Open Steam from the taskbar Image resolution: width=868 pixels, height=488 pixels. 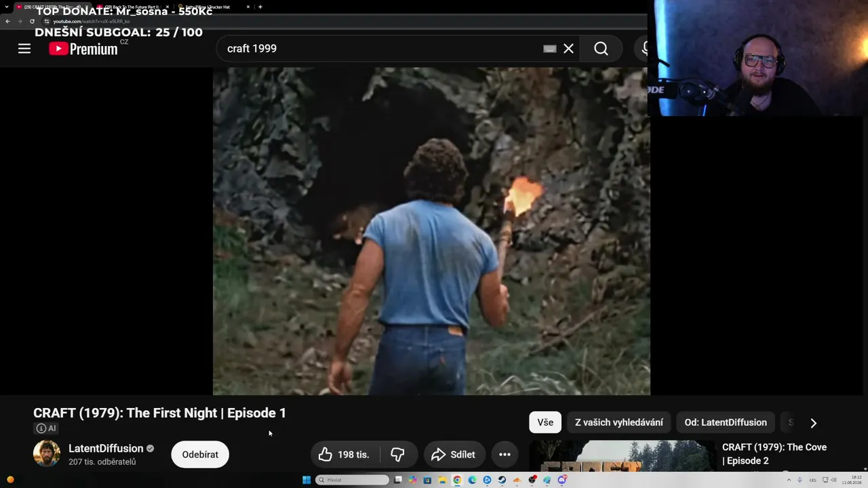[x=502, y=480]
